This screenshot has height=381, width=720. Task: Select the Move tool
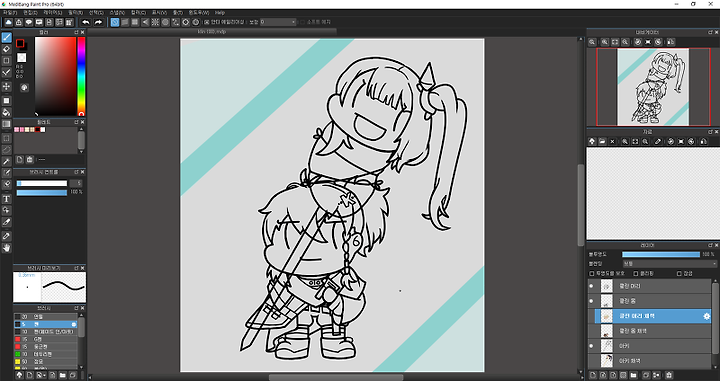tap(6, 86)
